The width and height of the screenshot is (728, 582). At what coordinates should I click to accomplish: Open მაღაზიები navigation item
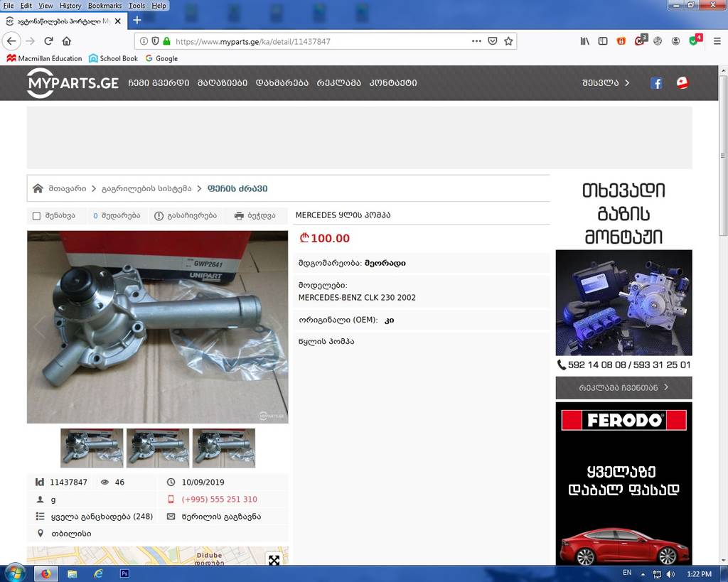223,83
